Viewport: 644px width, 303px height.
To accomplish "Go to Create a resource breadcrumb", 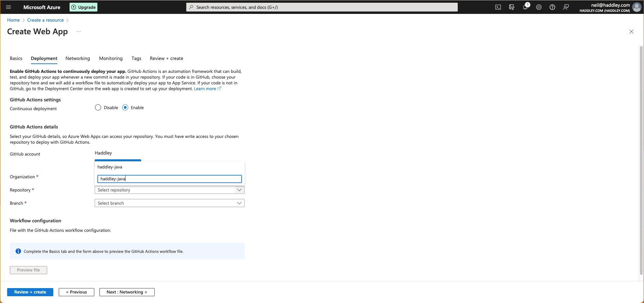I will coord(45,20).
